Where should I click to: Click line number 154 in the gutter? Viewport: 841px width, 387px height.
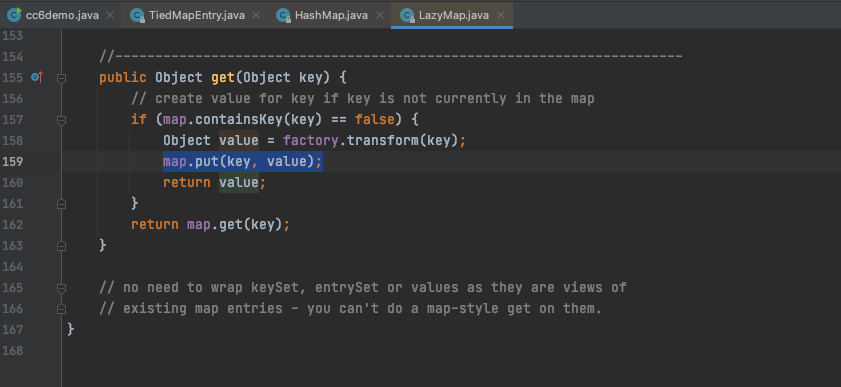(x=12, y=57)
